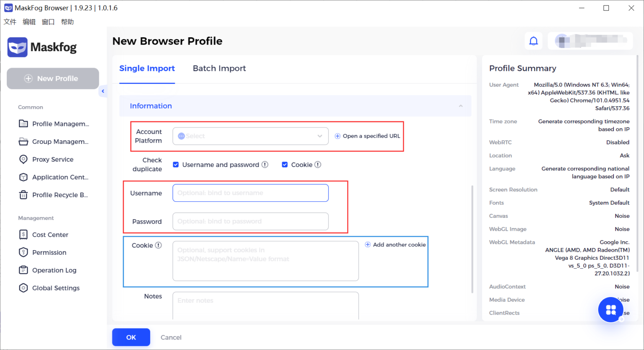Screen dimensions: 644x350
Task: Click the Open a specified URL link
Action: pyautogui.click(x=367, y=136)
